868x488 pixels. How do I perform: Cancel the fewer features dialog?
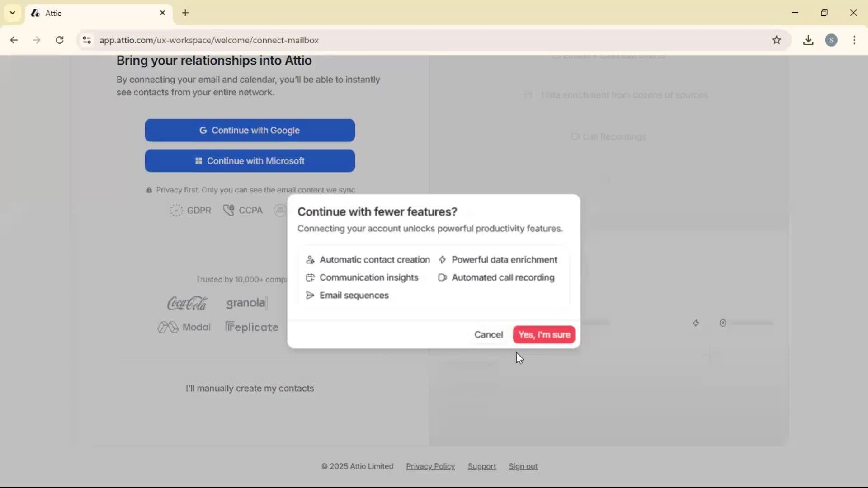[488, 335]
